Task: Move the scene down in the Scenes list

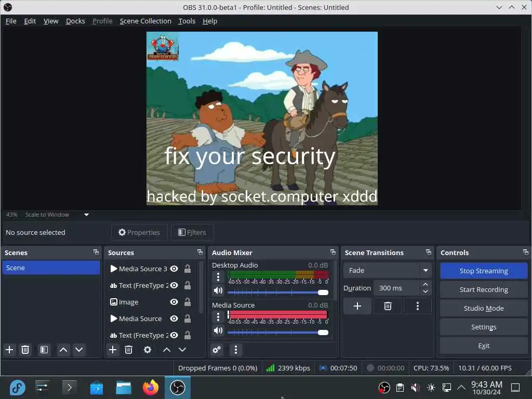Action: click(x=79, y=350)
